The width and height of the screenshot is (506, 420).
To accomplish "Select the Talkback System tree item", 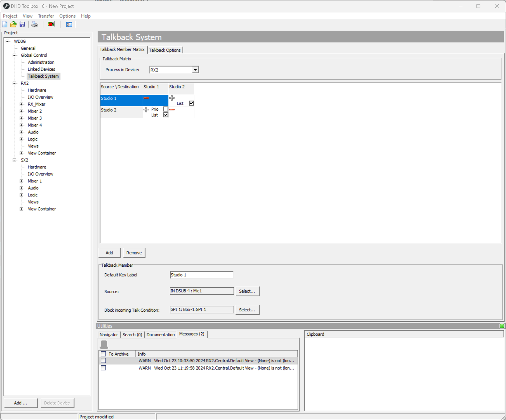I will click(x=43, y=76).
